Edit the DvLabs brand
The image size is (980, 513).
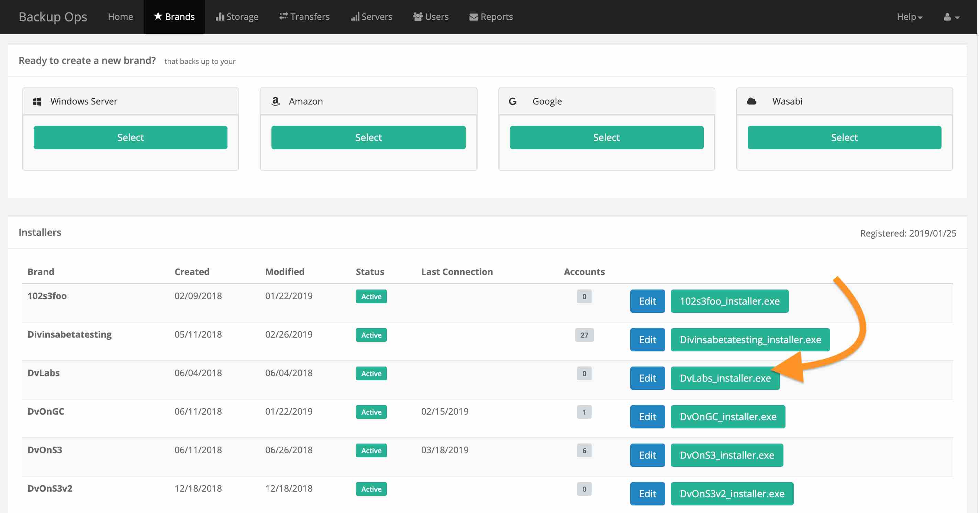(x=647, y=378)
